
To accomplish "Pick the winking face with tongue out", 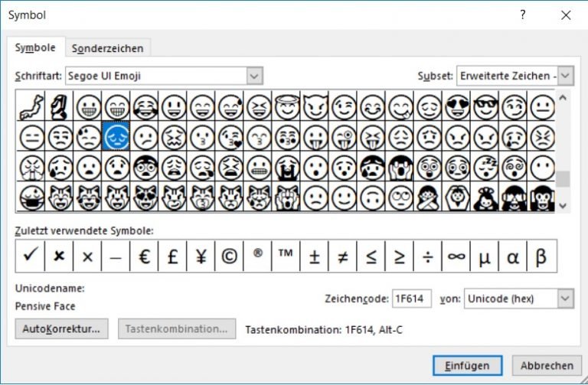I will 344,136.
